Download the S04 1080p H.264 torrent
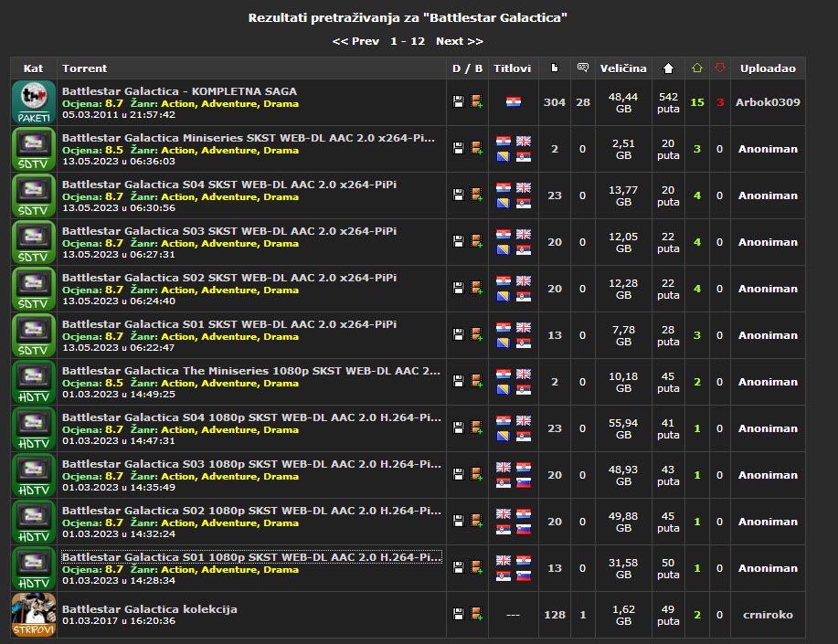Image resolution: width=838 pixels, height=644 pixels. 458,427
